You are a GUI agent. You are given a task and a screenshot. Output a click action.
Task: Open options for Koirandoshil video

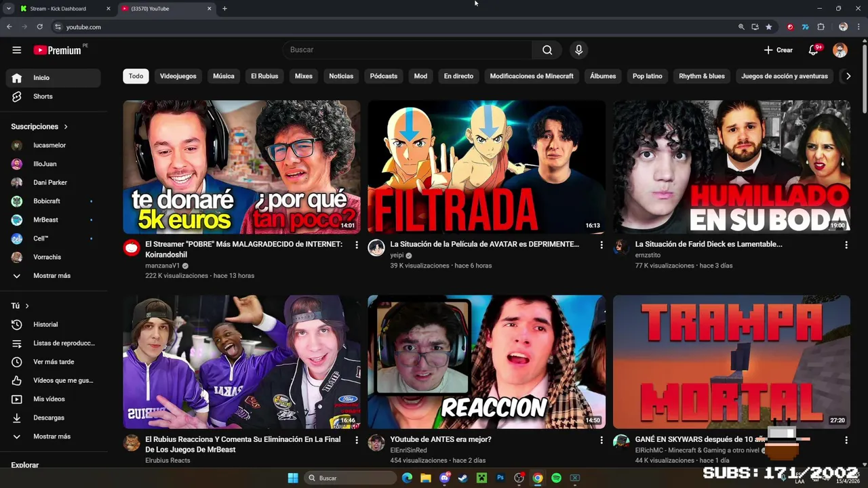pyautogui.click(x=357, y=245)
